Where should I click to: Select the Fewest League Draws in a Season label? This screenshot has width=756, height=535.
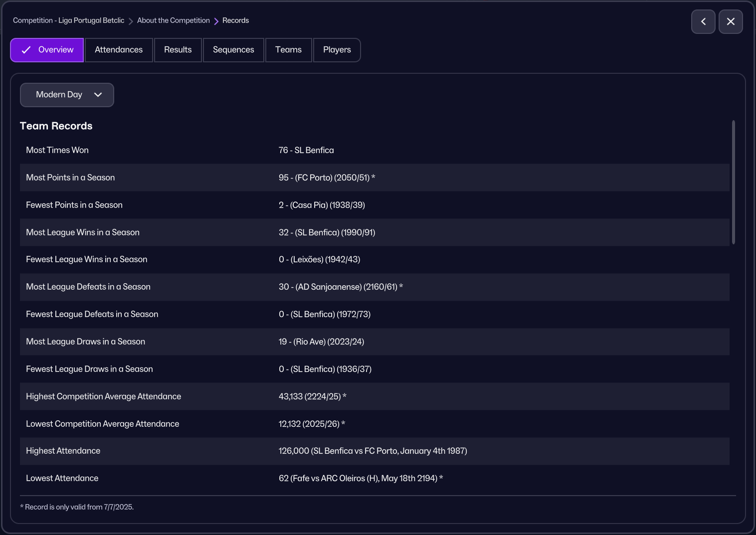(90, 369)
